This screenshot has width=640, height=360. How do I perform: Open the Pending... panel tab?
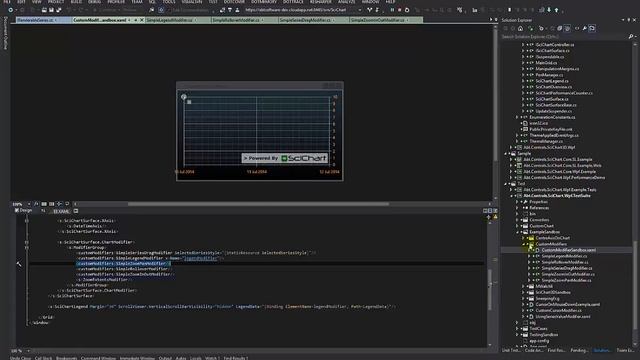click(579, 350)
